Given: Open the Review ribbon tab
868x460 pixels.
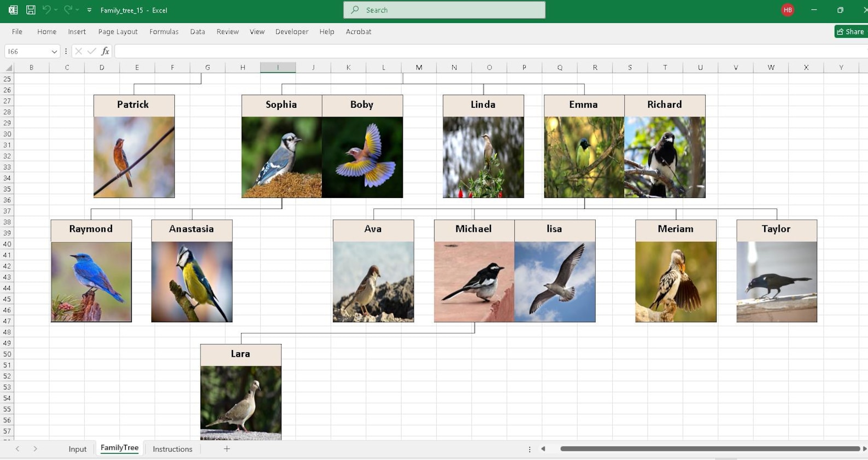Looking at the screenshot, I should [x=227, y=32].
